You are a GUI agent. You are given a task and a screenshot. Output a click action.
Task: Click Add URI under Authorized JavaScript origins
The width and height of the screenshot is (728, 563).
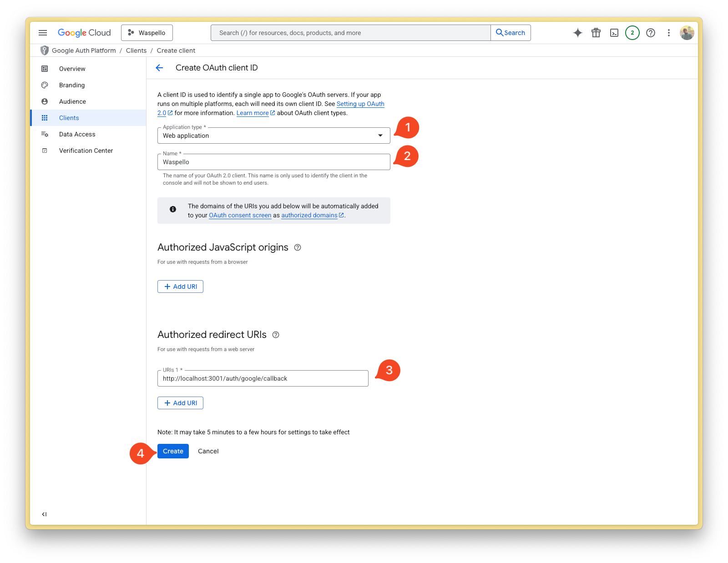180,286
